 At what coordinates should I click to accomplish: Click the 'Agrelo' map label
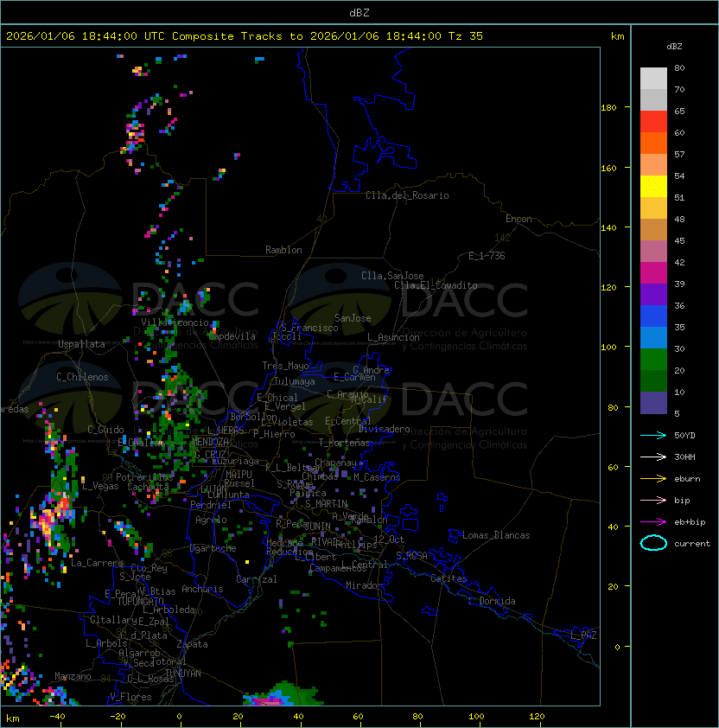point(211,520)
